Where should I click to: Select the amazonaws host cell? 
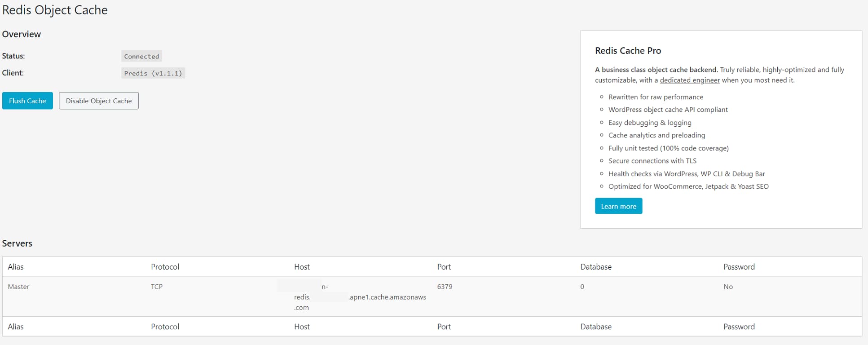click(x=360, y=297)
